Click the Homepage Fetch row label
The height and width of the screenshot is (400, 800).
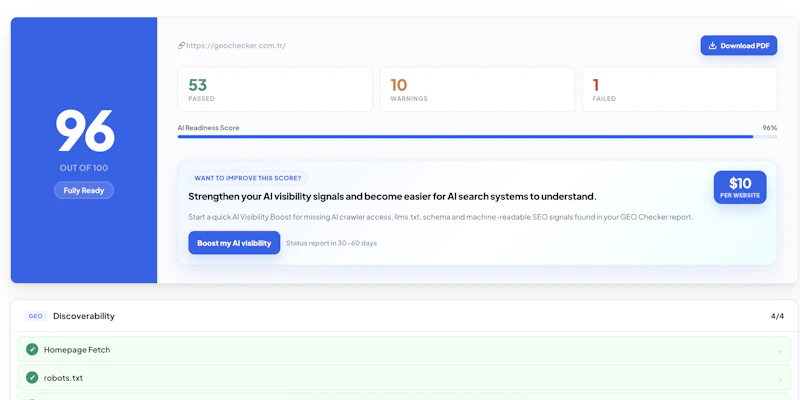[x=77, y=350]
